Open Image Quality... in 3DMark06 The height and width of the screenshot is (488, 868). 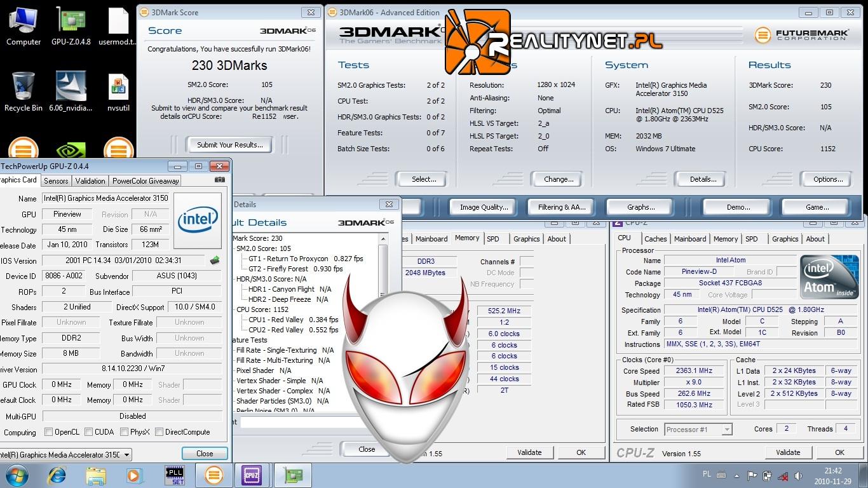[484, 207]
